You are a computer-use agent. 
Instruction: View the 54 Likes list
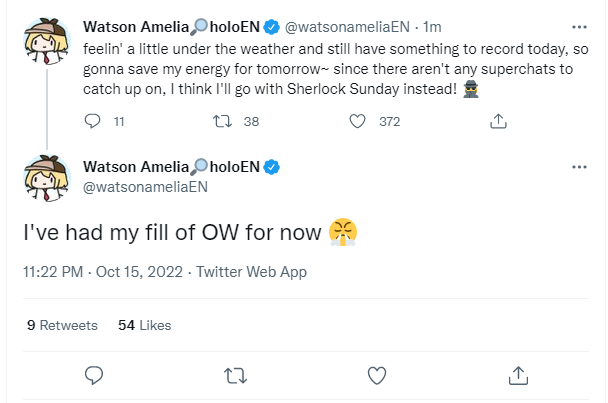(x=144, y=325)
